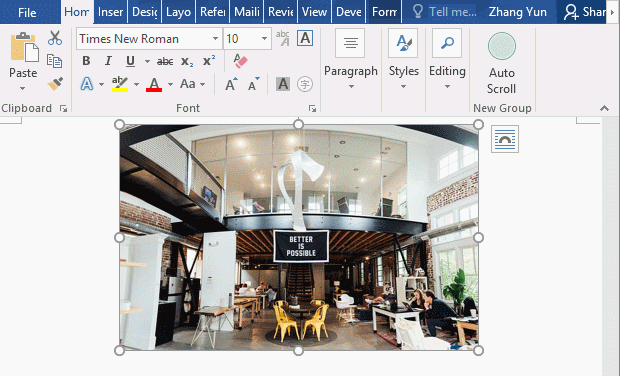Select the office loft picture
The height and width of the screenshot is (376, 620).
(299, 237)
